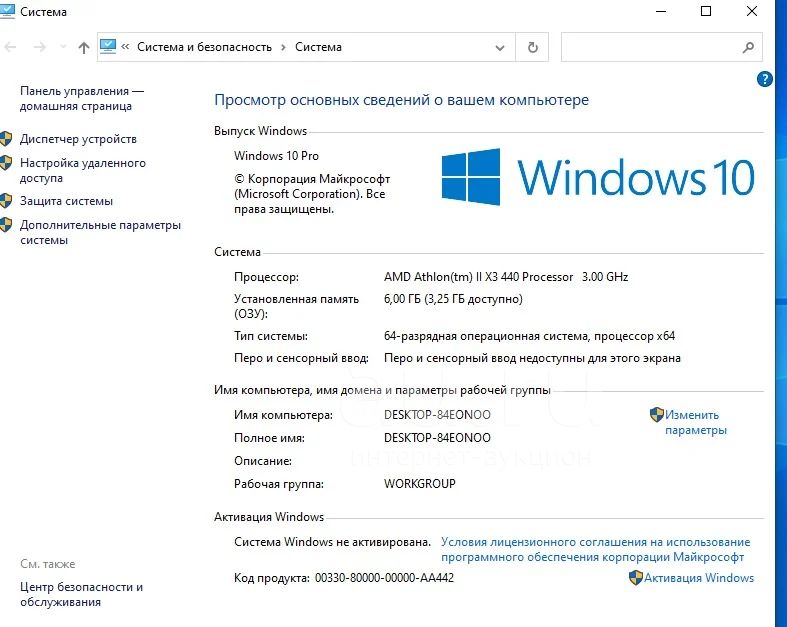Select DESKTOP-84EONOO in Полное имя row

pos(437,438)
